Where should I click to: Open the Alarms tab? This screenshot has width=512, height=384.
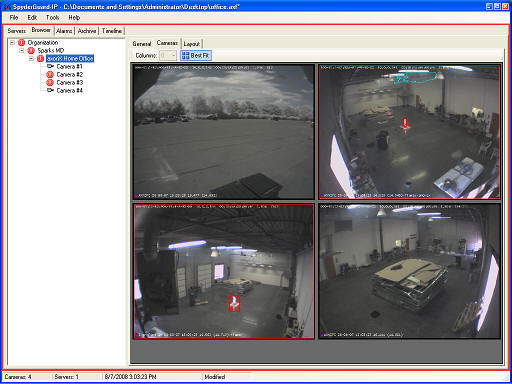click(64, 31)
